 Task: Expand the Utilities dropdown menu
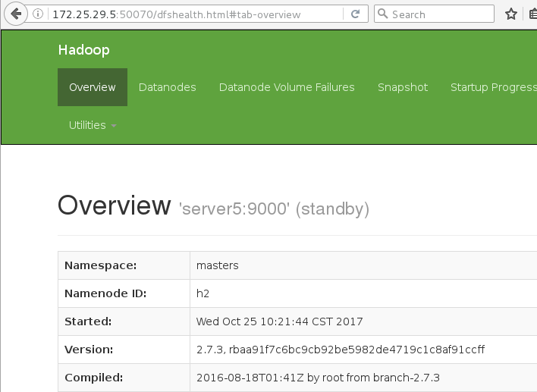93,125
